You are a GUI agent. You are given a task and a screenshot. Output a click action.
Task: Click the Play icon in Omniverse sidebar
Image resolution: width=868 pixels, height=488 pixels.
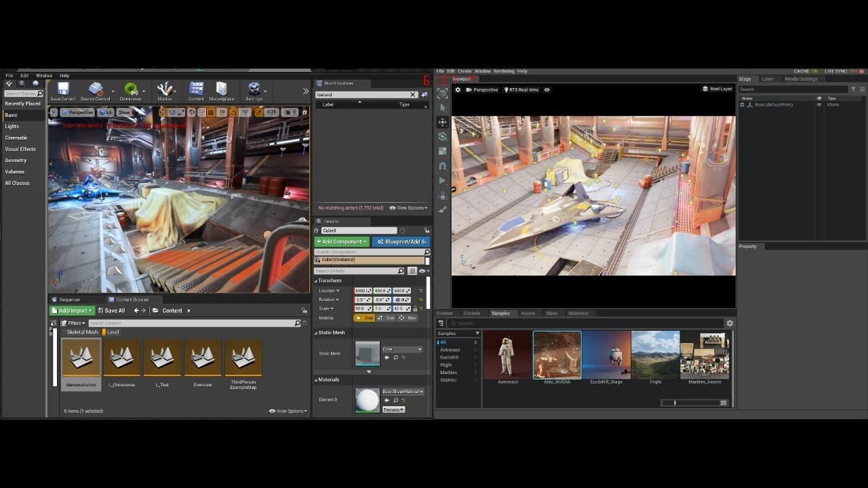tap(442, 180)
